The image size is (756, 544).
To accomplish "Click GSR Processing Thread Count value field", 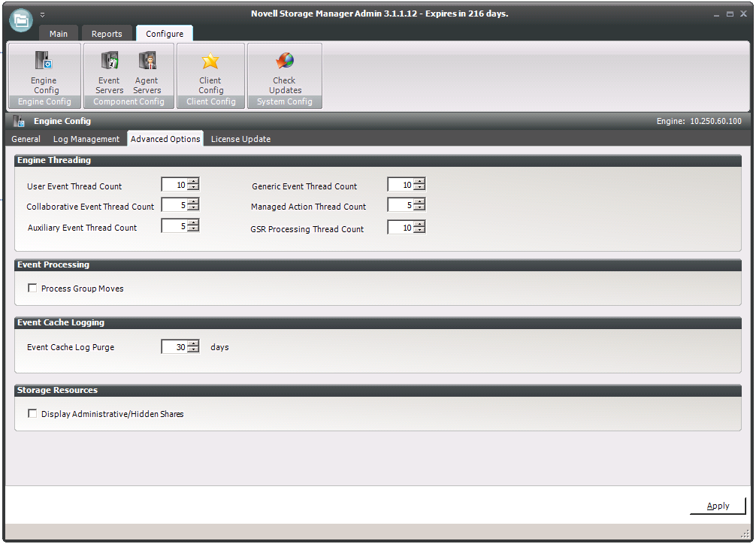I will coord(401,227).
